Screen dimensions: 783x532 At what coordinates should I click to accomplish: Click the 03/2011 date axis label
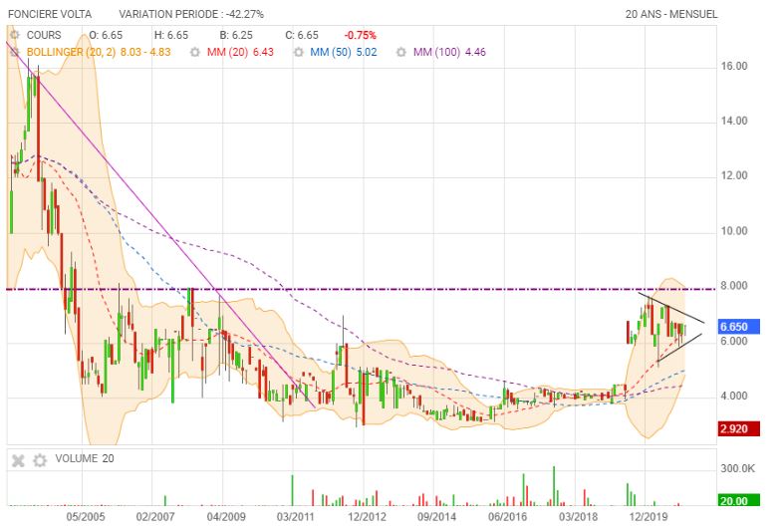point(296,516)
